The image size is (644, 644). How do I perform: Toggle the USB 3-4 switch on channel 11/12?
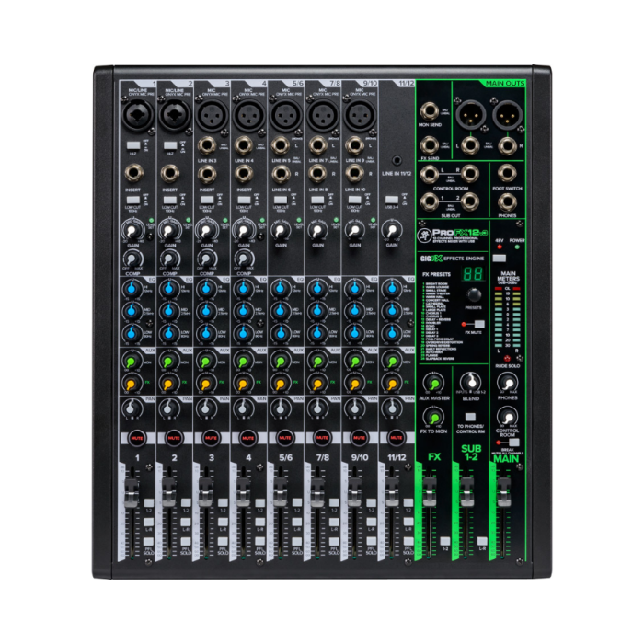(391, 200)
